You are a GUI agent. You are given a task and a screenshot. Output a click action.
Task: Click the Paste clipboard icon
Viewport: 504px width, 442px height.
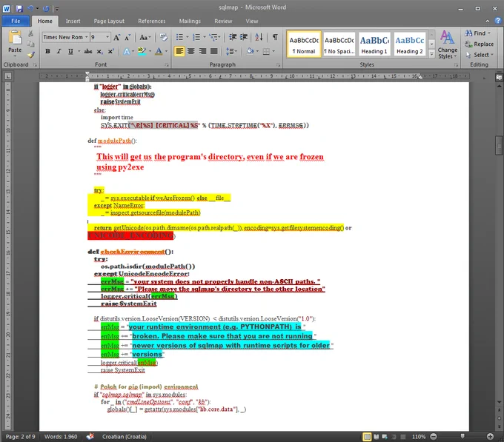click(15, 38)
